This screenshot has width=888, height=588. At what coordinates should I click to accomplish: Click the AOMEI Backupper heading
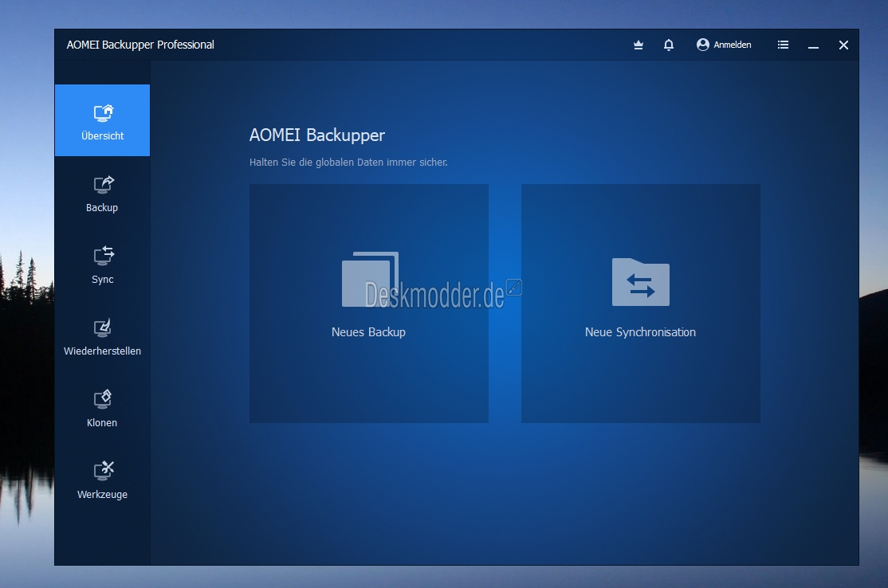[317, 135]
